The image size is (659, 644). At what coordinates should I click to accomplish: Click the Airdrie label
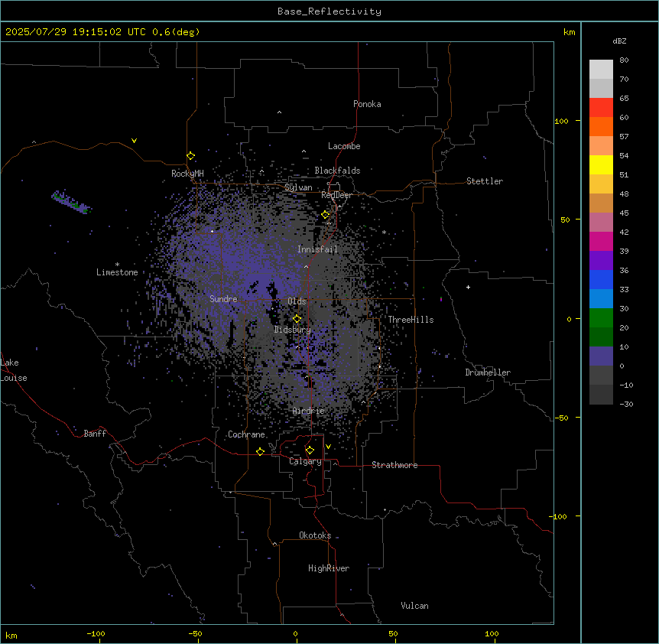309,411
